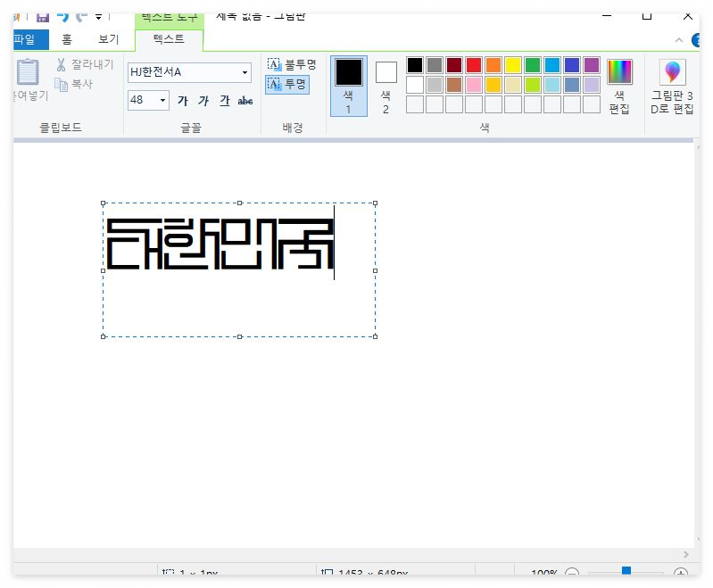This screenshot has height=588, width=713.
Task: Click the Text Tools contextual tab header
Action: [170, 19]
